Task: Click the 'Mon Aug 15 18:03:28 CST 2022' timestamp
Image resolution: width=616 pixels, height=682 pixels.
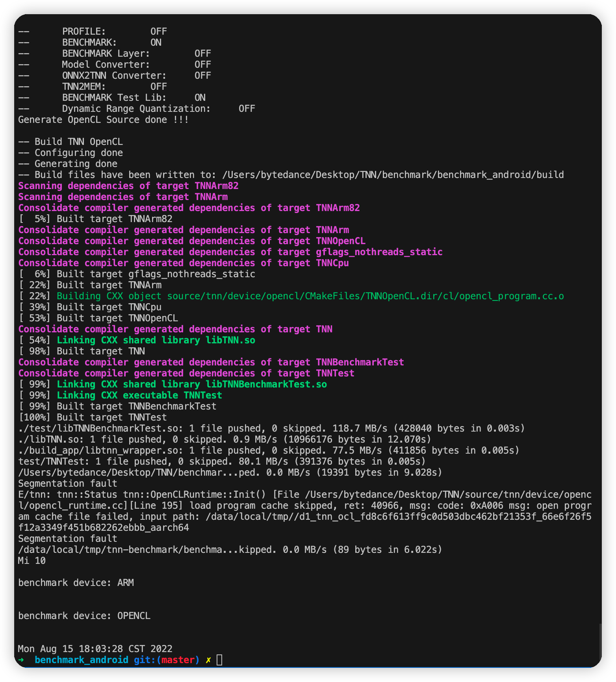Action: coord(95,649)
